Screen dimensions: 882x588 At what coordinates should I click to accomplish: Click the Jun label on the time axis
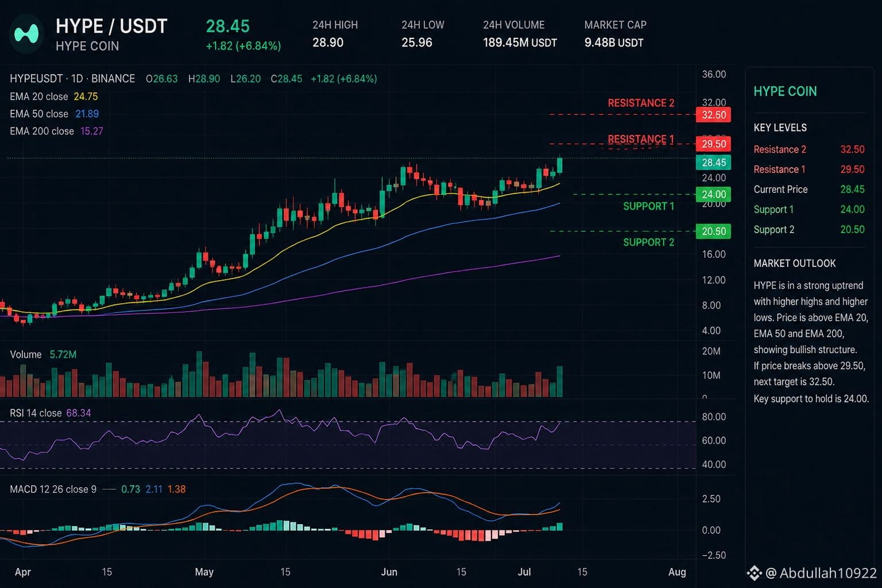click(389, 572)
